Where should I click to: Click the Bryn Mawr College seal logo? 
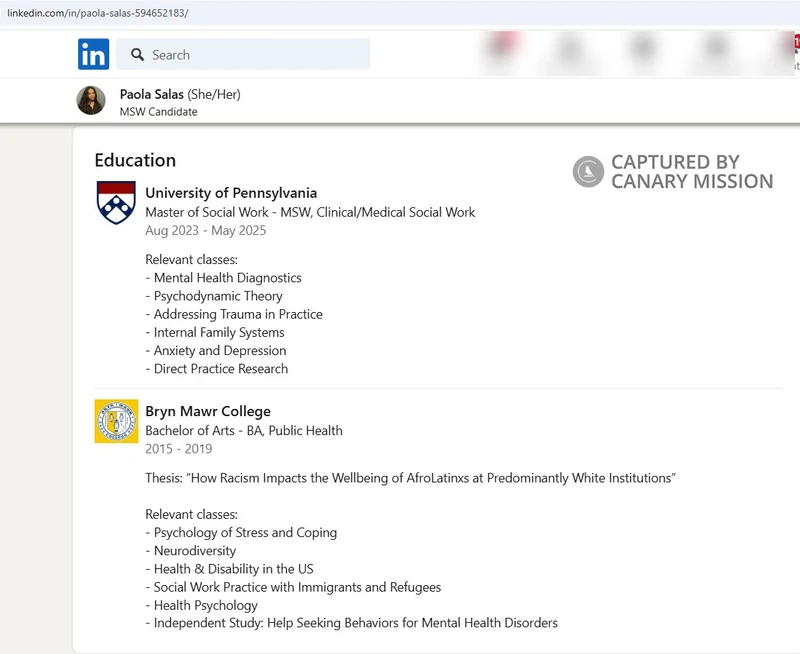[116, 421]
